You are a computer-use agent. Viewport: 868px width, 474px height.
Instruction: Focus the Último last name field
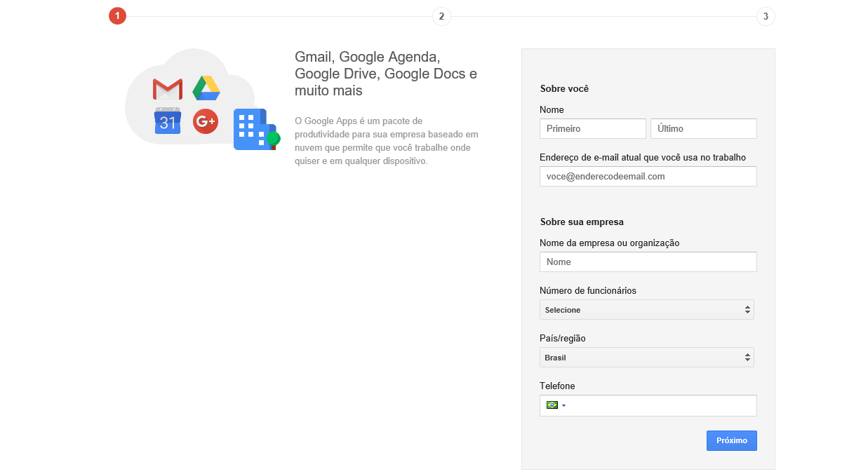click(704, 128)
